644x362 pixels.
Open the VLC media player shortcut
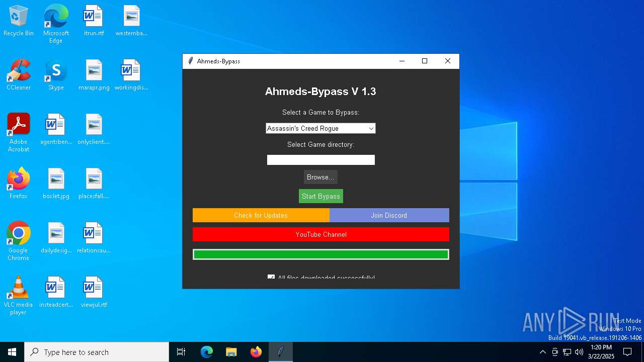19,296
